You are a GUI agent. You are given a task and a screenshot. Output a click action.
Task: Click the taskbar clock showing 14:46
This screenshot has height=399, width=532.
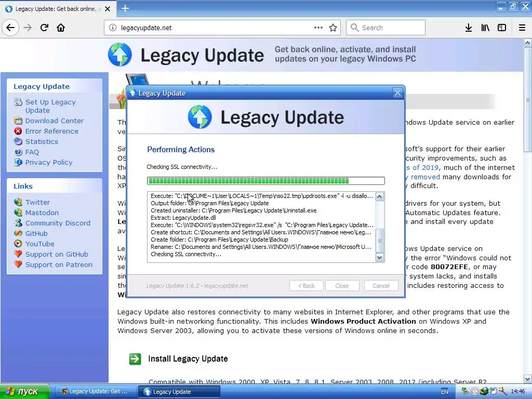[518, 392]
